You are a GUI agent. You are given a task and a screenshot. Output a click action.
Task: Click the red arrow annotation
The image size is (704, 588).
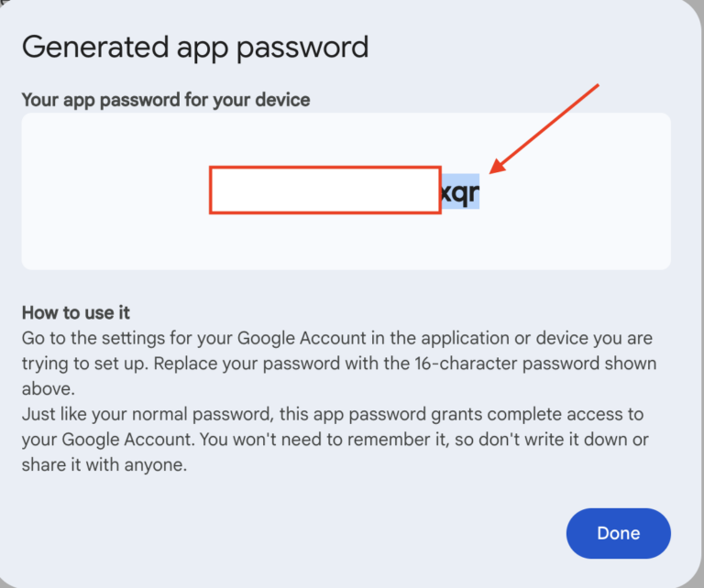546,127
